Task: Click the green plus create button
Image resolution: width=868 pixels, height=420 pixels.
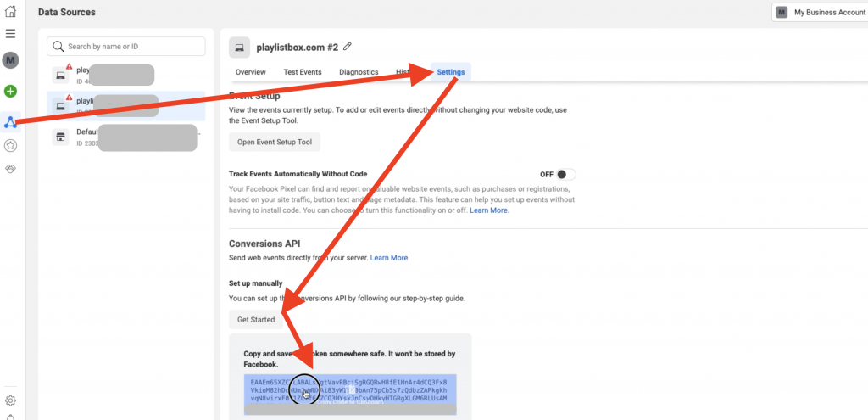Action: tap(11, 92)
